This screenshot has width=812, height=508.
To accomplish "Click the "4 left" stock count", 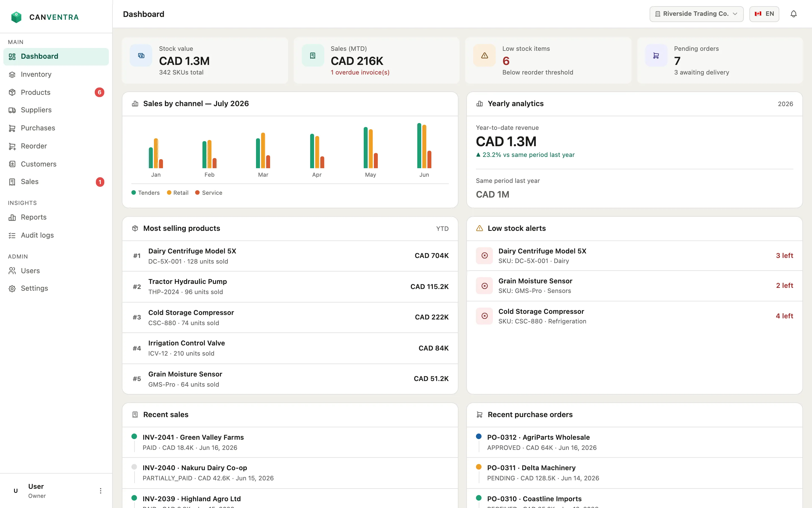I will coord(784,316).
